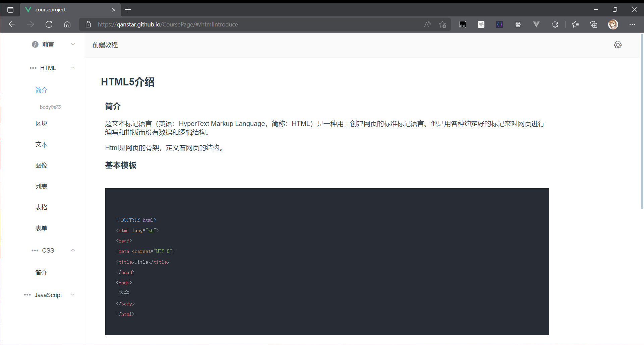Add this page to favorites

(x=443, y=24)
